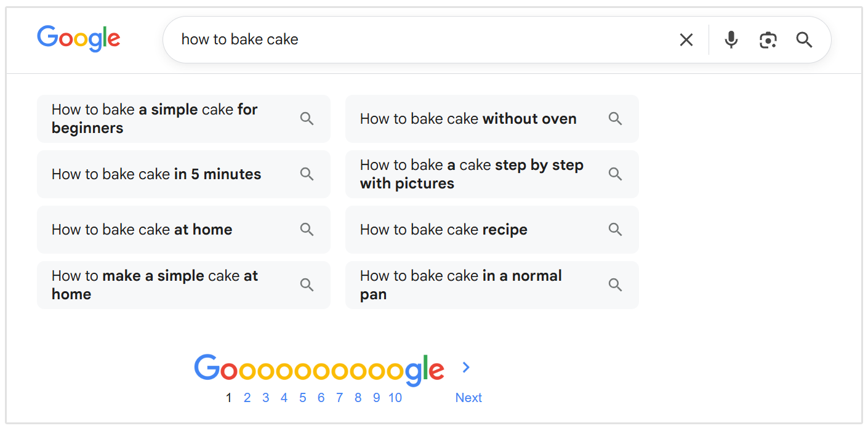Click the magnifier next to 'How to bake cake in 5 minutes'
The height and width of the screenshot is (431, 868).
307,174
